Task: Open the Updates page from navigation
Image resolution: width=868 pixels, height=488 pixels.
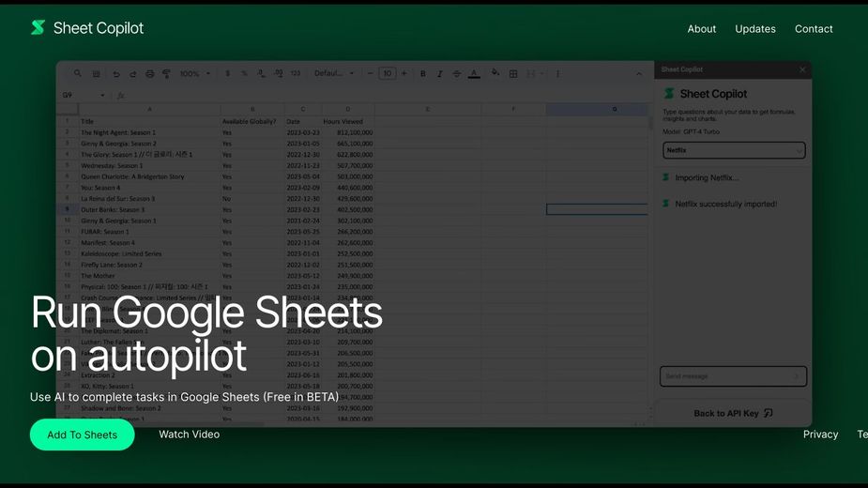Action: [755, 29]
